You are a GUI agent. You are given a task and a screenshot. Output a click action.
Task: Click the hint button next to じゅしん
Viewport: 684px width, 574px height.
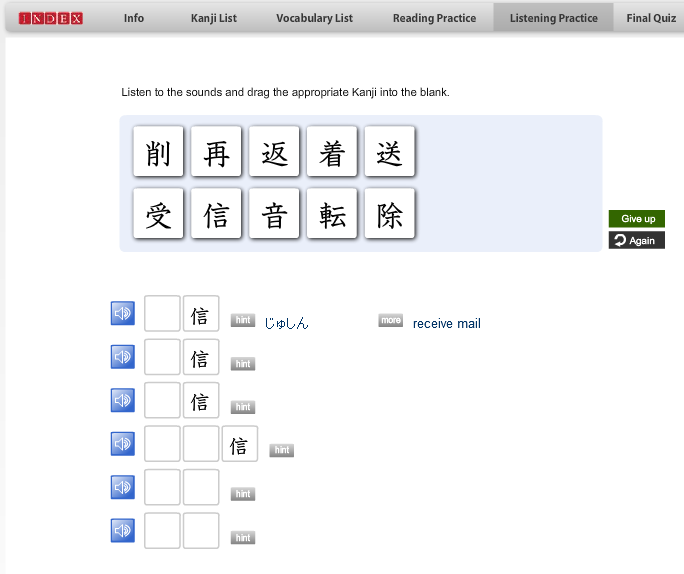coord(243,320)
